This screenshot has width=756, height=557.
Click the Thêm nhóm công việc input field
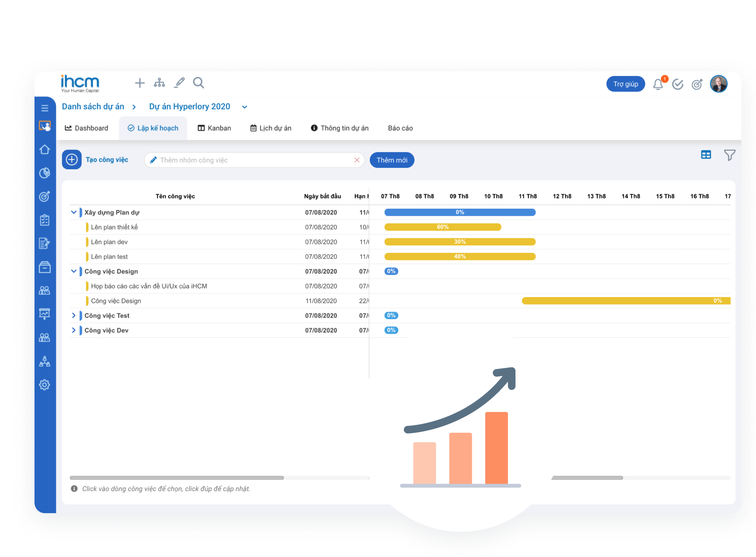(x=254, y=160)
